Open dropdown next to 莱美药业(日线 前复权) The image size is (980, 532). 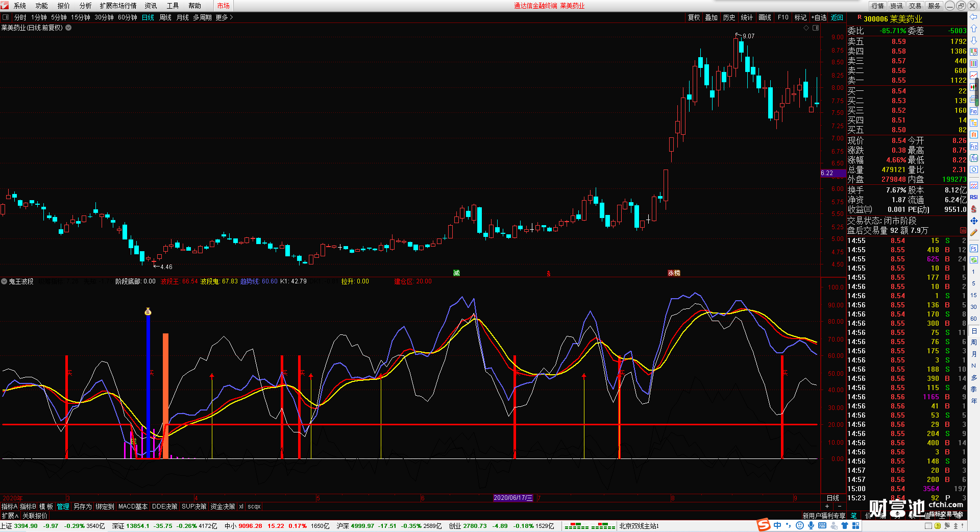68,28
